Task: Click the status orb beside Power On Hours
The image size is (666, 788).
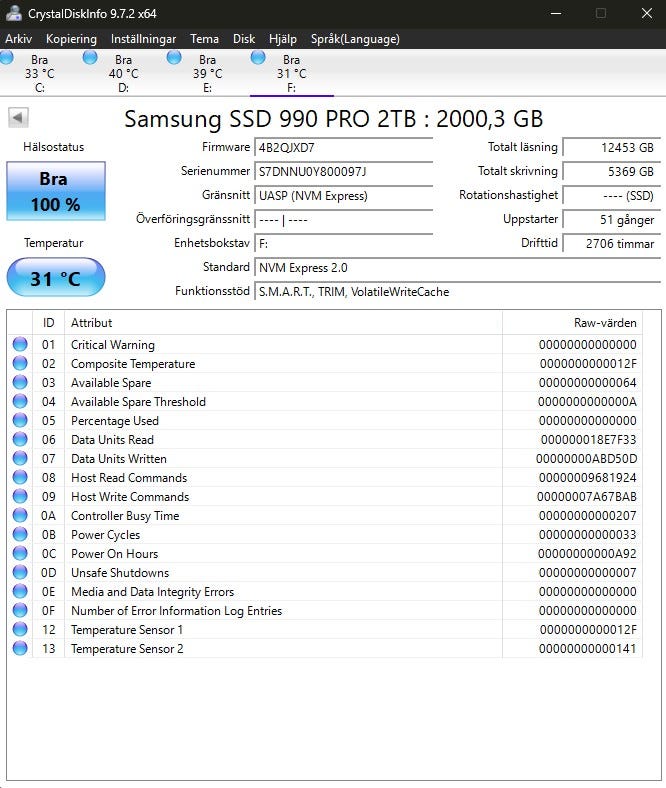Action: click(x=20, y=553)
